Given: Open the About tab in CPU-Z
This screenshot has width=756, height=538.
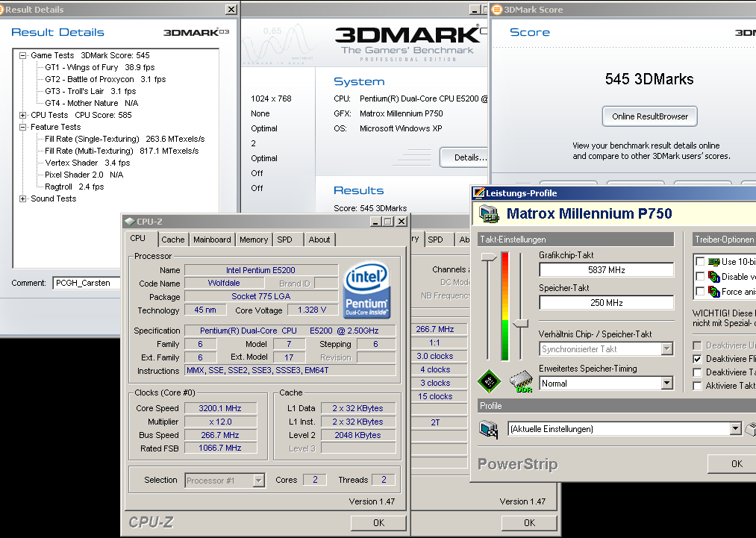Looking at the screenshot, I should (319, 240).
